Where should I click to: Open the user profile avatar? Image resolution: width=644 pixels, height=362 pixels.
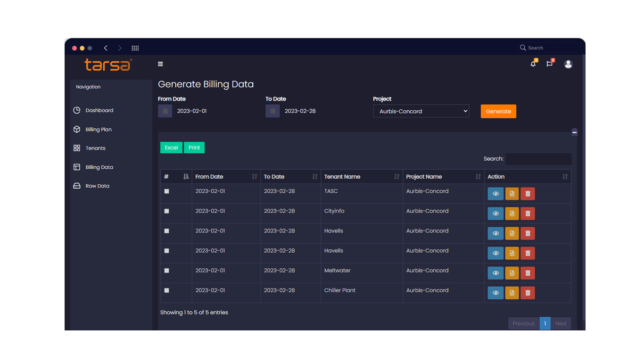pos(568,64)
